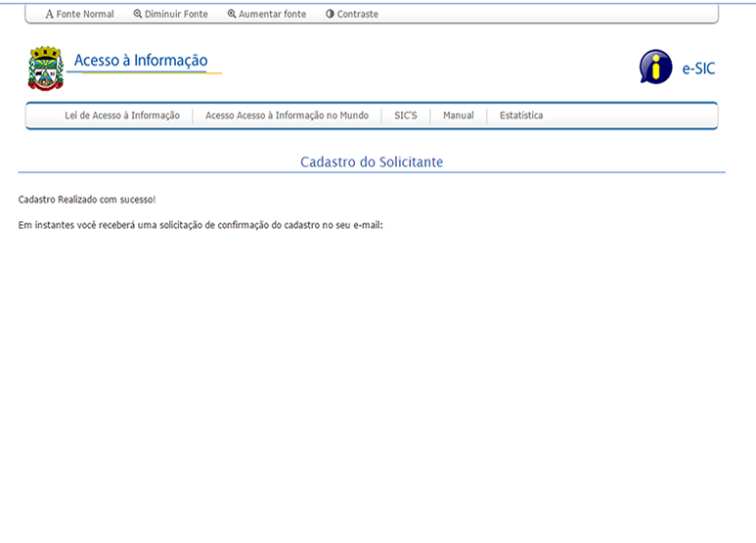Click the zoom-in magnifier icon for Aumentar fonte
This screenshot has height=543, width=756.
(x=232, y=15)
